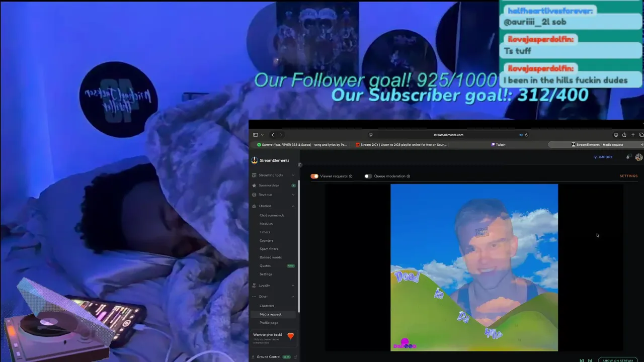Collapse the StreamElements sidebar panel icon
644x362 pixels.
[x=300, y=165]
